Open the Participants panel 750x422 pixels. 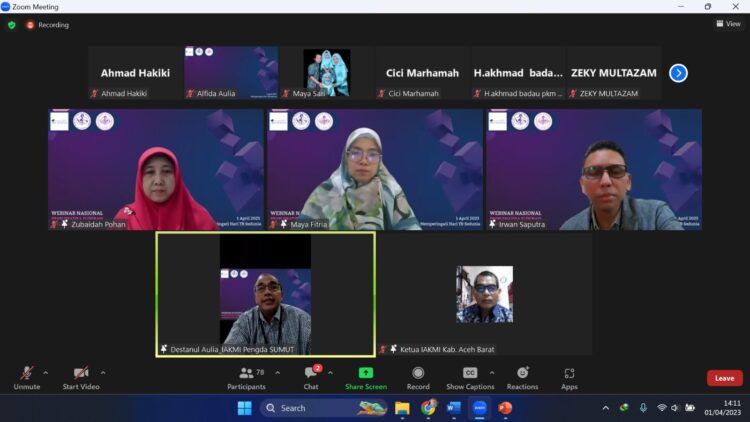coord(246,378)
